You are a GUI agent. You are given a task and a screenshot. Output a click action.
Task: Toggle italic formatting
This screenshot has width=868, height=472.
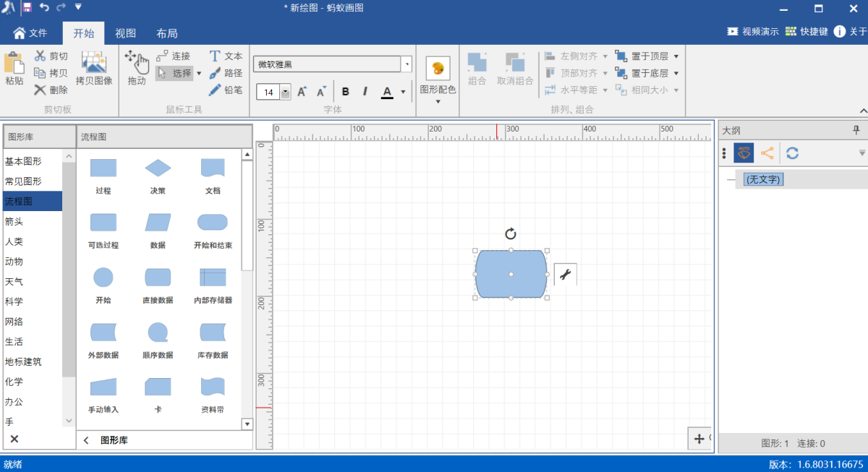point(365,92)
